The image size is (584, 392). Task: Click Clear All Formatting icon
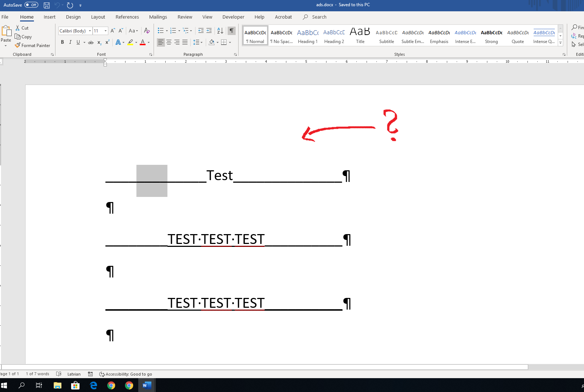pos(147,31)
